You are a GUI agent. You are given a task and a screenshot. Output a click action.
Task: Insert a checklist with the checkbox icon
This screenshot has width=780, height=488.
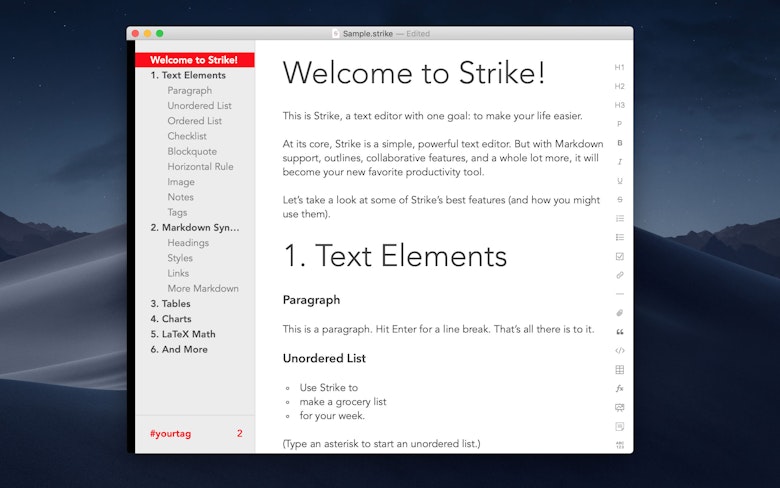620,256
